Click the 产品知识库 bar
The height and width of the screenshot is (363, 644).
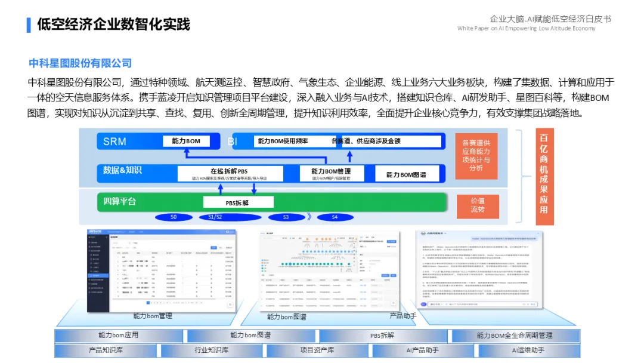point(106,350)
